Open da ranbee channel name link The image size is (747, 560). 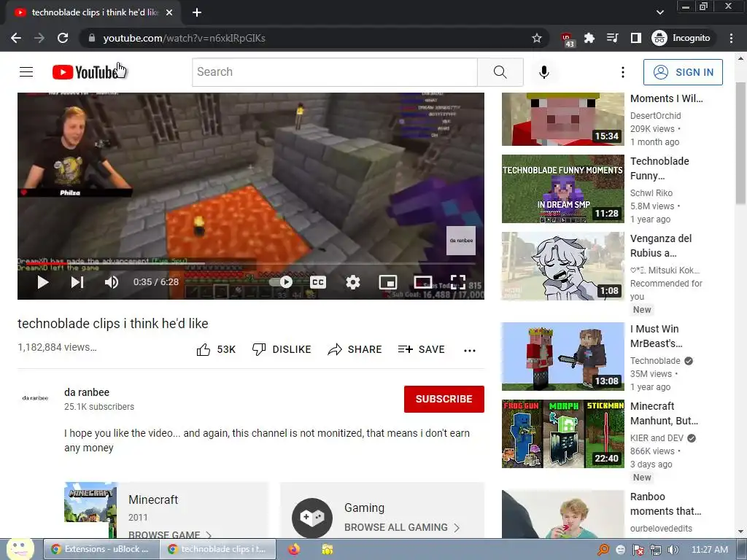[87, 392]
